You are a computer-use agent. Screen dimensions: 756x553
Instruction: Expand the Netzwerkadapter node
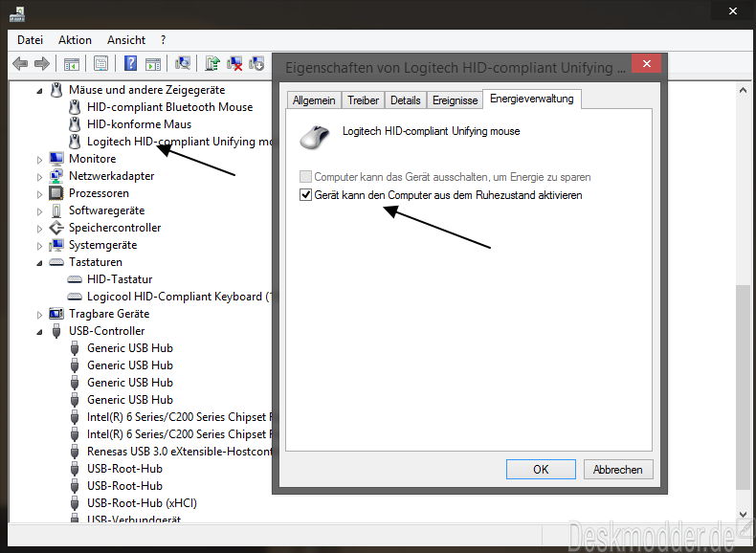[39, 177]
